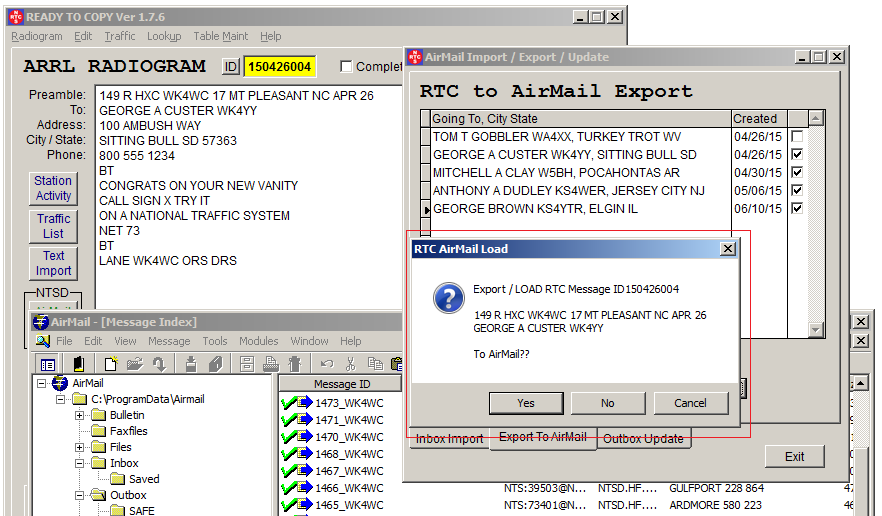This screenshot has height=516, width=882.
Task: Expand the Bulletin folder node
Action: (79, 415)
